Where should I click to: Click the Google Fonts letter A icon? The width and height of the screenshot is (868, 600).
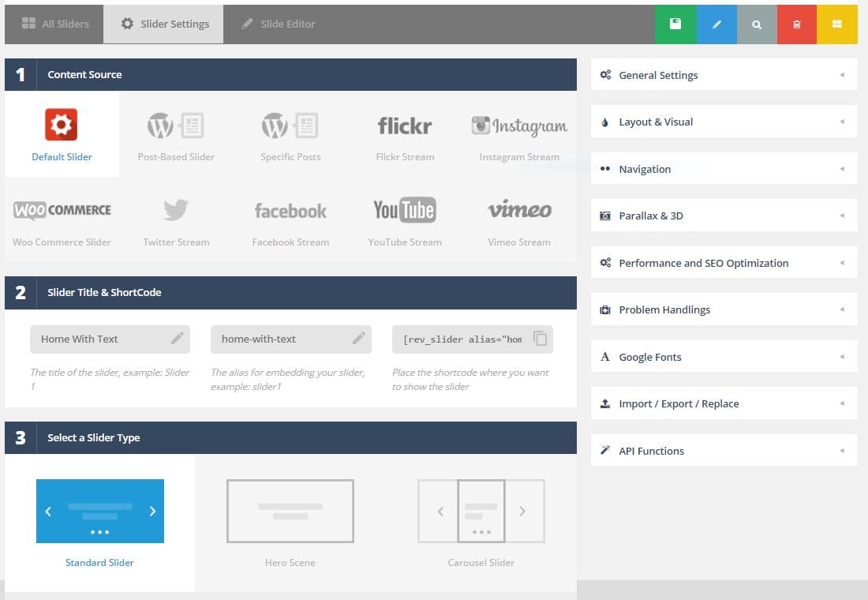click(x=605, y=357)
